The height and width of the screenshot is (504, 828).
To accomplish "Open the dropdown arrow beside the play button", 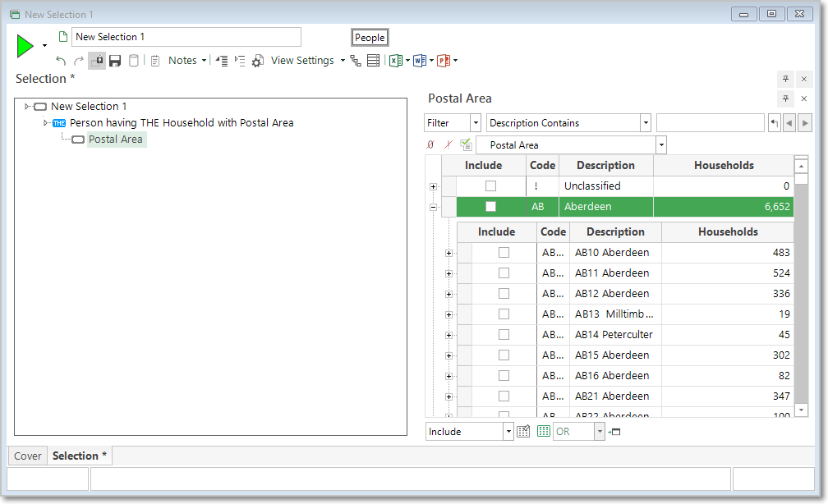I will click(45, 45).
